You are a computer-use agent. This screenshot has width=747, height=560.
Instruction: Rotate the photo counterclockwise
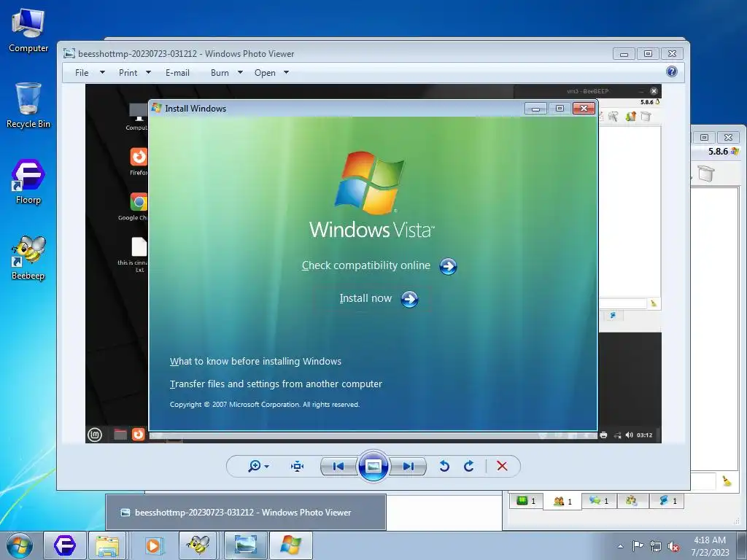tap(444, 466)
